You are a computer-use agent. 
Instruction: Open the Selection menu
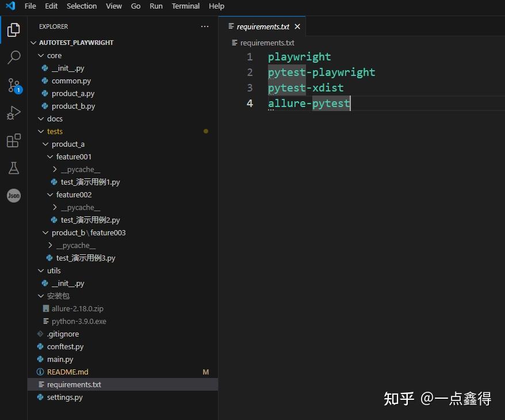[82, 6]
